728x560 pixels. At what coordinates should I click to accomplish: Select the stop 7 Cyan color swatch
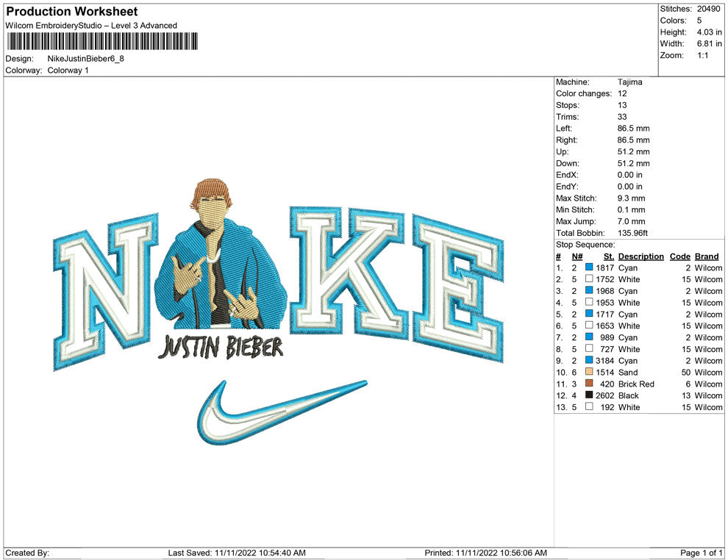click(589, 337)
